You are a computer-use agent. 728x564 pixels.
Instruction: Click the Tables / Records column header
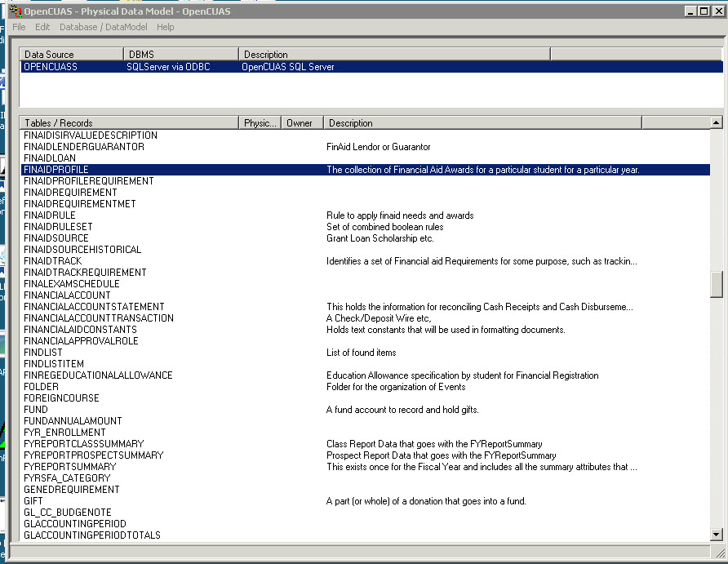pyautogui.click(x=129, y=123)
